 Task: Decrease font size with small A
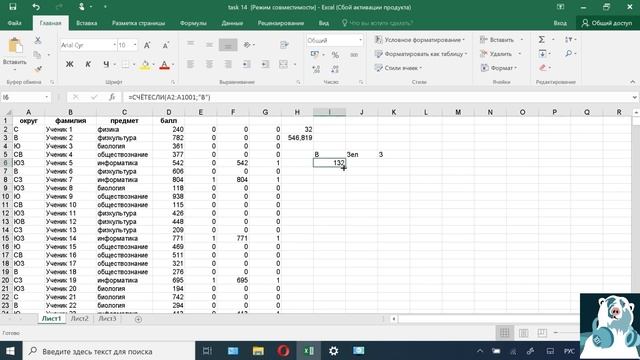tap(165, 45)
